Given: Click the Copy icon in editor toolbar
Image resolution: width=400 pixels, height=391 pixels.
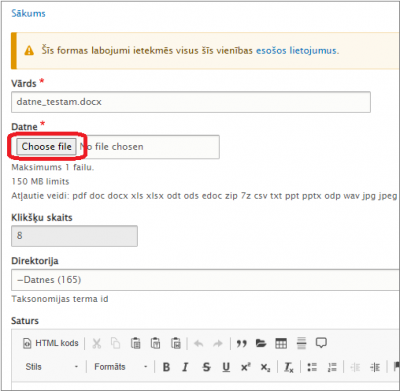Looking at the screenshot, I should 115,343.
